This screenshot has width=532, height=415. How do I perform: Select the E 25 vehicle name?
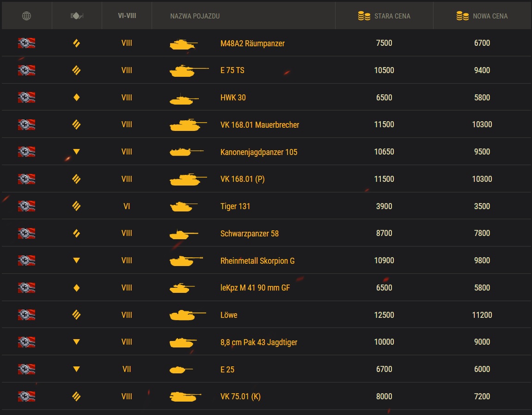(x=227, y=370)
